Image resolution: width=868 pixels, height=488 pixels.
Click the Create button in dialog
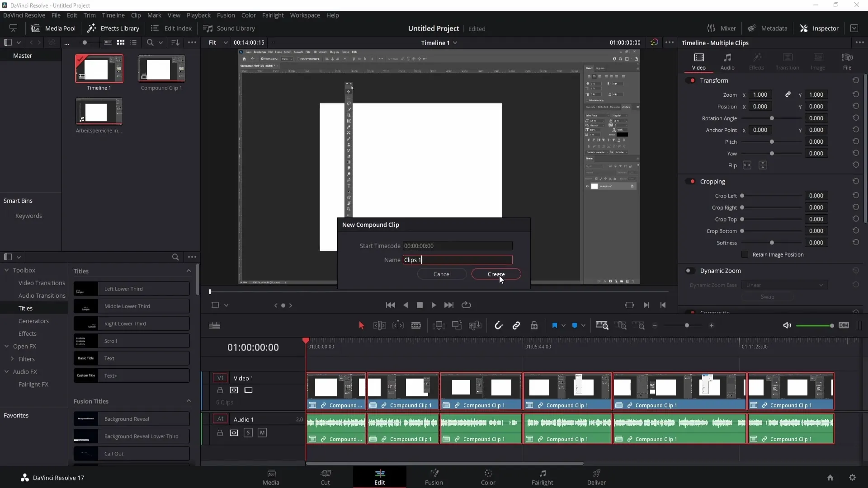point(496,274)
